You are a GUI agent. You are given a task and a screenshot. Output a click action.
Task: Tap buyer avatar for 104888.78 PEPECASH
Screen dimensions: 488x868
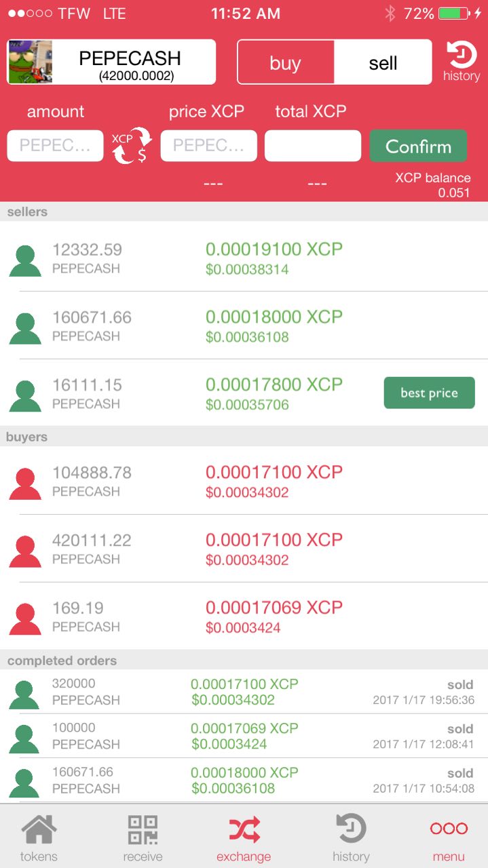[x=25, y=484]
